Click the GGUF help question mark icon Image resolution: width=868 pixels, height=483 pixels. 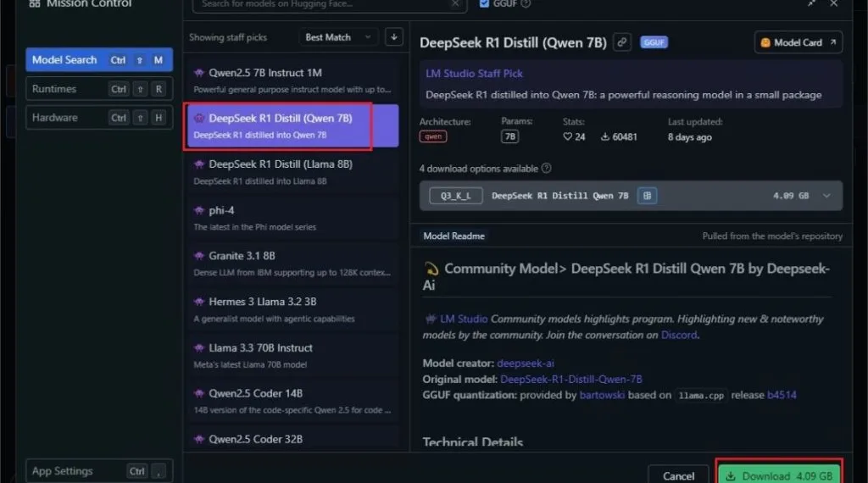tap(526, 4)
